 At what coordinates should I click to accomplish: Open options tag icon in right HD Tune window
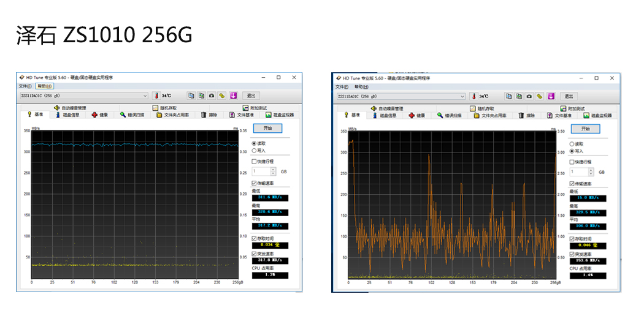point(539,96)
